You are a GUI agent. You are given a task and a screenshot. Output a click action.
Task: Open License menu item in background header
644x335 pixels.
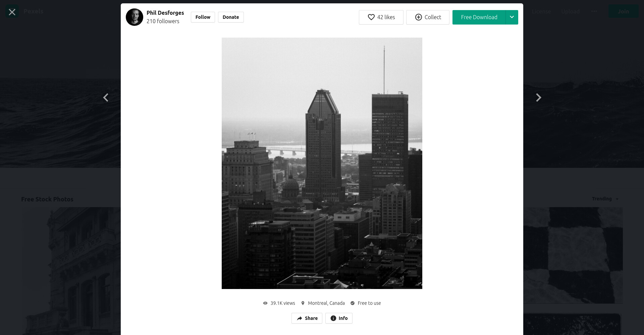pyautogui.click(x=541, y=11)
